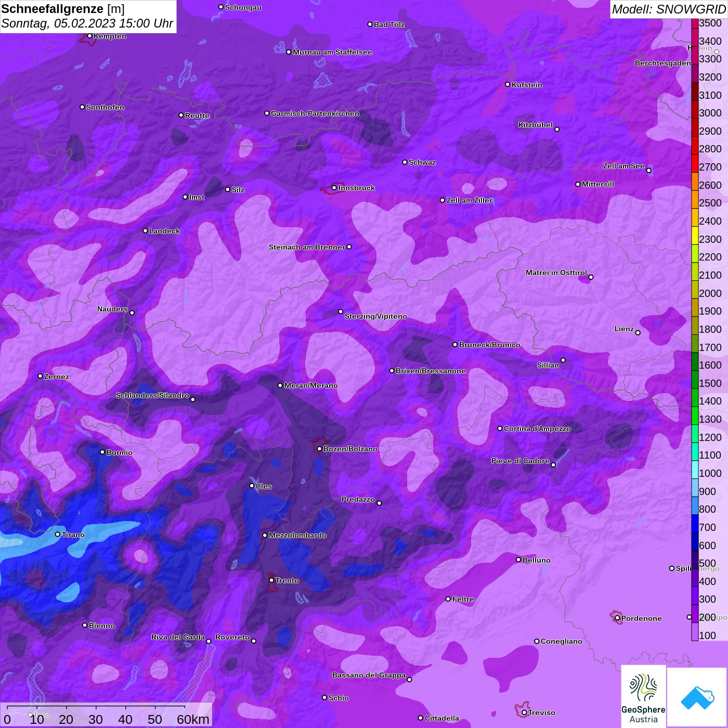Click the Matrei in Osttirol label

pyautogui.click(x=556, y=272)
